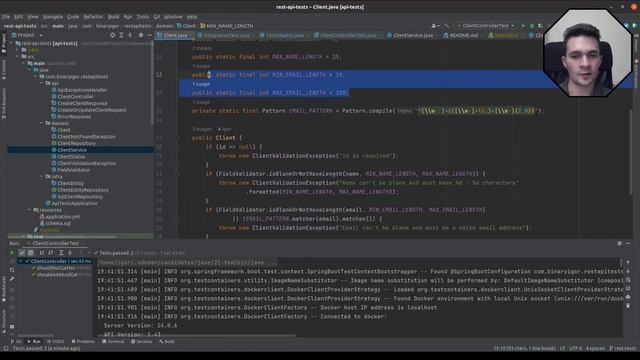Run with coverage icon in the toolbar
This screenshot has height=360, width=640.
click(540, 26)
